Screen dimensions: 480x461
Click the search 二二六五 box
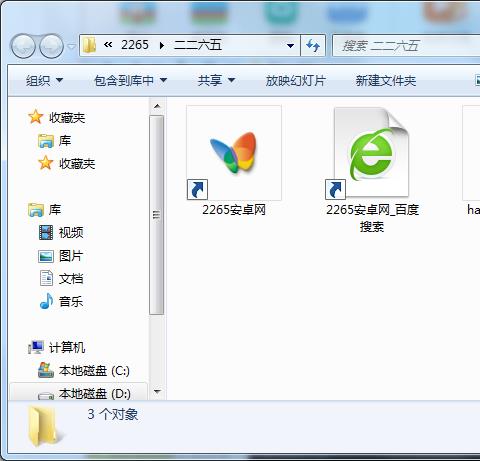[406, 46]
